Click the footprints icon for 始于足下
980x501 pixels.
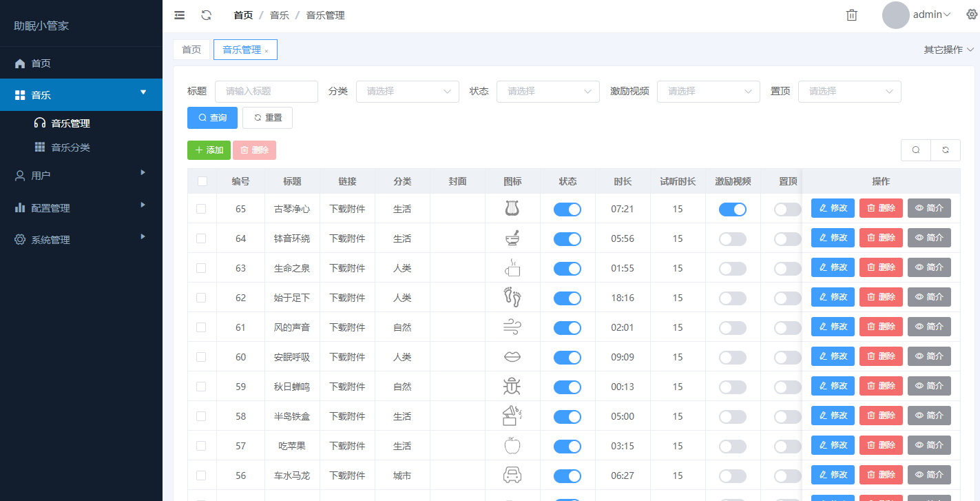tap(512, 298)
